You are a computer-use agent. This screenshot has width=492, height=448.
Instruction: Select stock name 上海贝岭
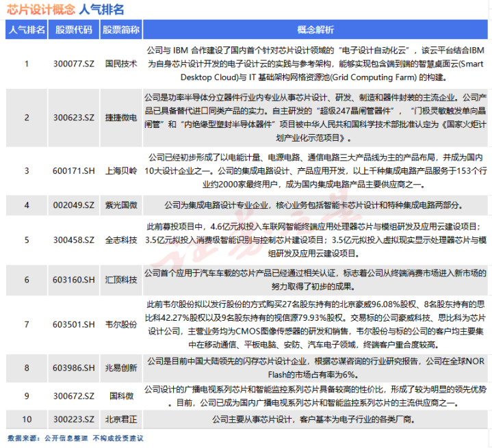click(121, 171)
